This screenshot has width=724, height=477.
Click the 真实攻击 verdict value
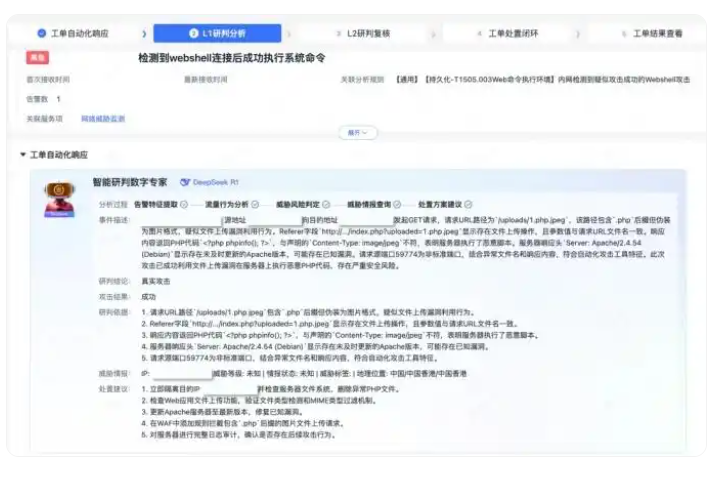(156, 282)
